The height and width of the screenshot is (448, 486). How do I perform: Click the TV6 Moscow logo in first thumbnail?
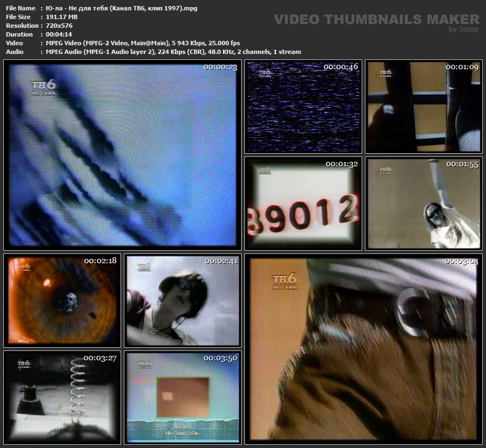43,87
